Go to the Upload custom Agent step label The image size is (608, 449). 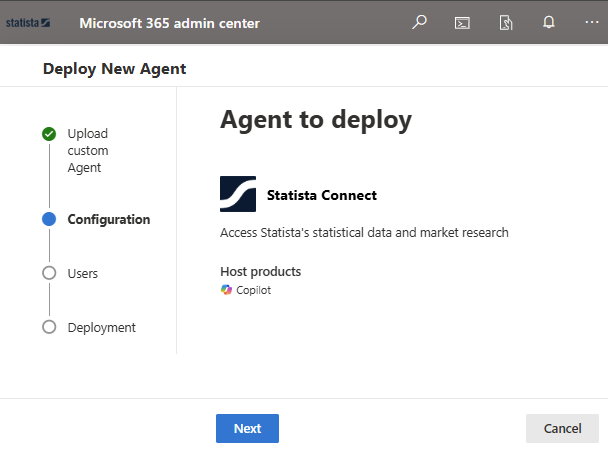pos(88,151)
